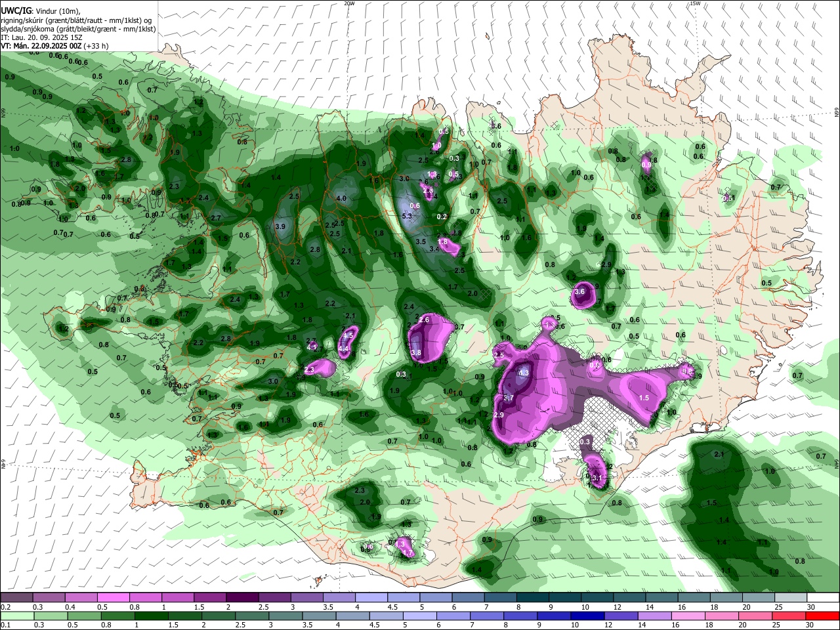Viewport: 840px width, 630px height.
Task: Click the darkest purple swatch between 2 and 2.5
Action: [242, 598]
